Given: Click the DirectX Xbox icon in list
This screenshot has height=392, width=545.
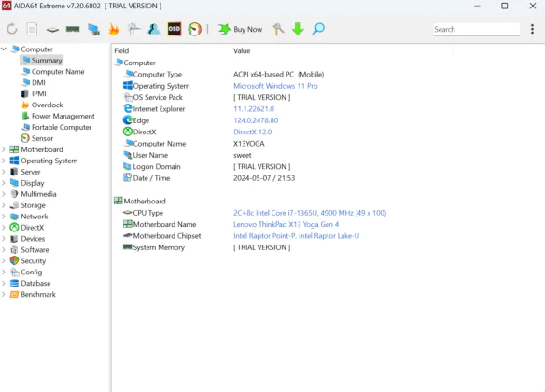Looking at the screenshot, I should click(128, 132).
